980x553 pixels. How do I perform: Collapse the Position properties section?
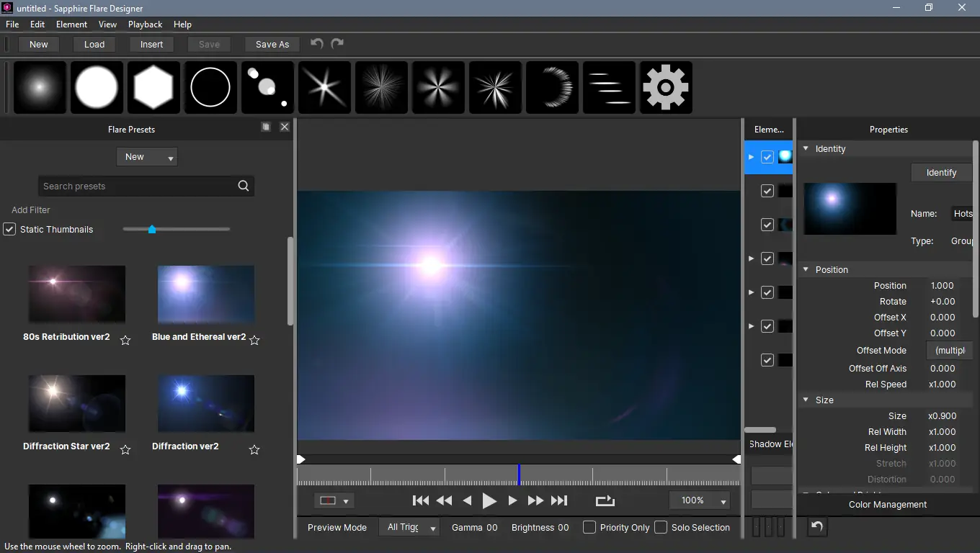[x=806, y=269]
